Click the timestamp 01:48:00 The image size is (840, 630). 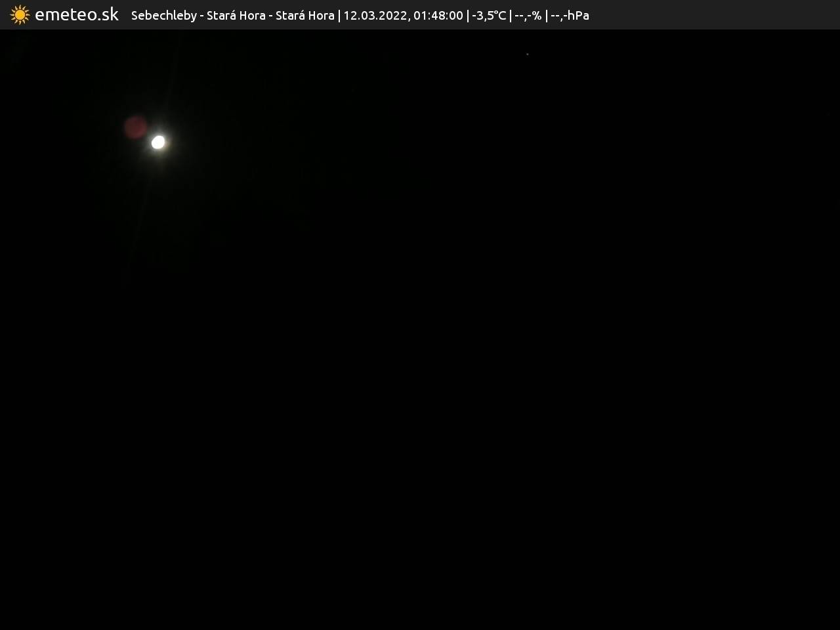click(x=438, y=15)
